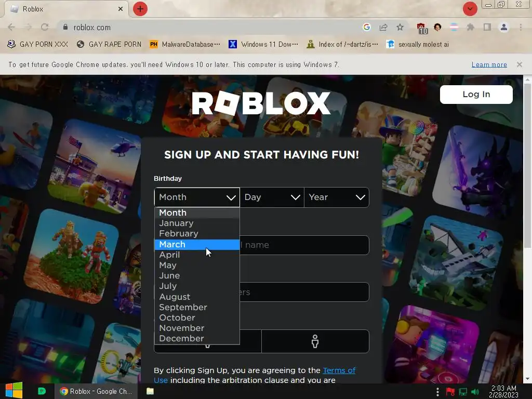Open the striped flag extension icon
The height and width of the screenshot is (399, 532).
coord(454,27)
